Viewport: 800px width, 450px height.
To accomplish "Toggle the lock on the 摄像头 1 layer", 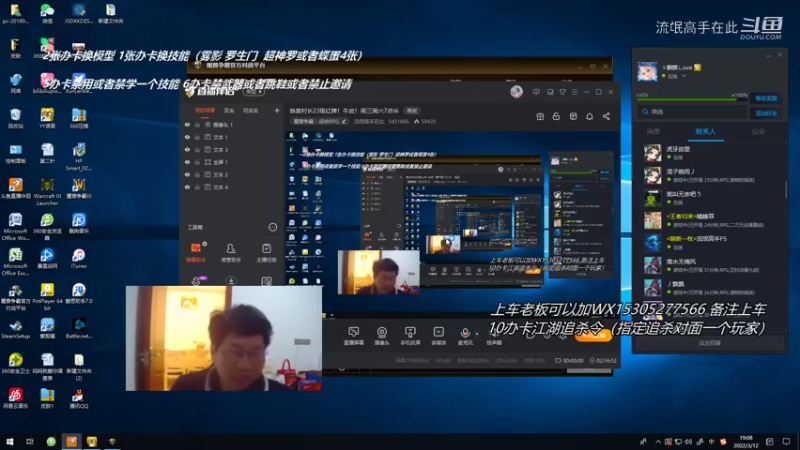I will pos(197,124).
